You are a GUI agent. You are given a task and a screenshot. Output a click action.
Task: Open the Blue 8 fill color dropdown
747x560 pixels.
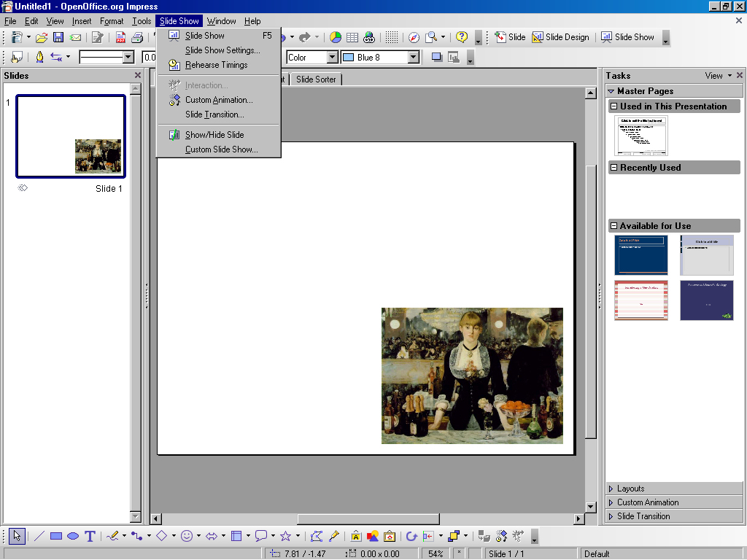(414, 57)
